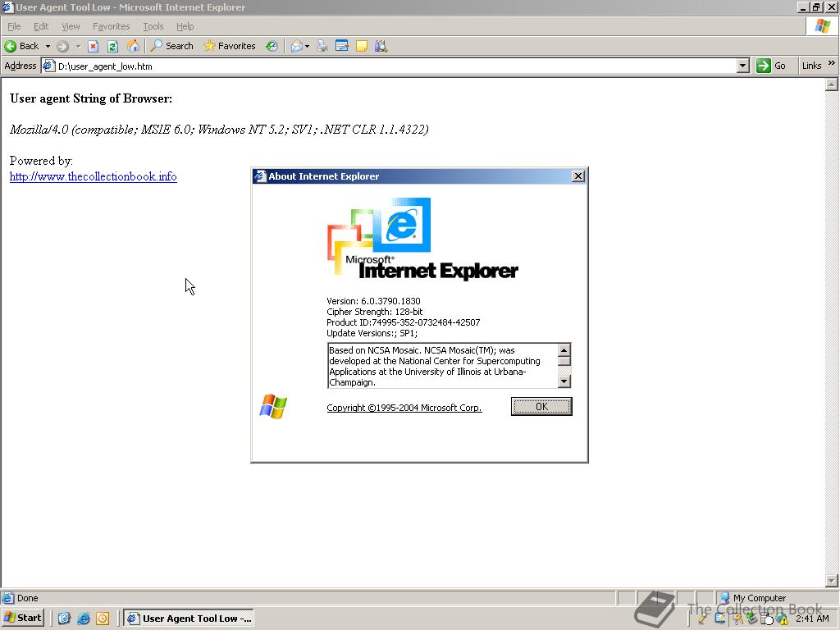This screenshot has height=630, width=840.
Task: Click the Windows flag icon in dialog
Action: tap(273, 406)
